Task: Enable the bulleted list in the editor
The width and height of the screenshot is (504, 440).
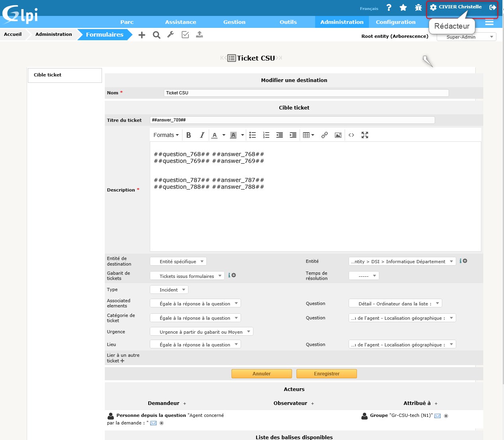Action: click(253, 135)
